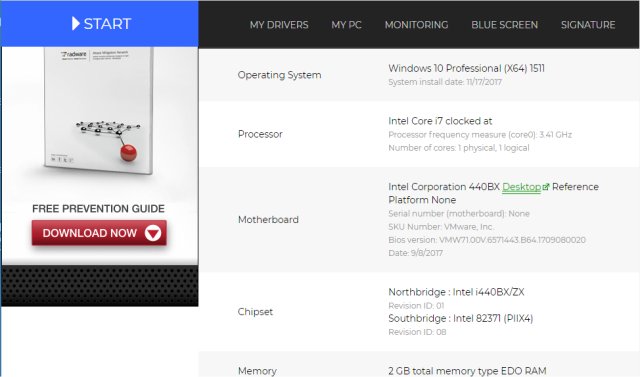Follow the green Desktop link
This screenshot has height=377, width=640.
click(x=521, y=187)
